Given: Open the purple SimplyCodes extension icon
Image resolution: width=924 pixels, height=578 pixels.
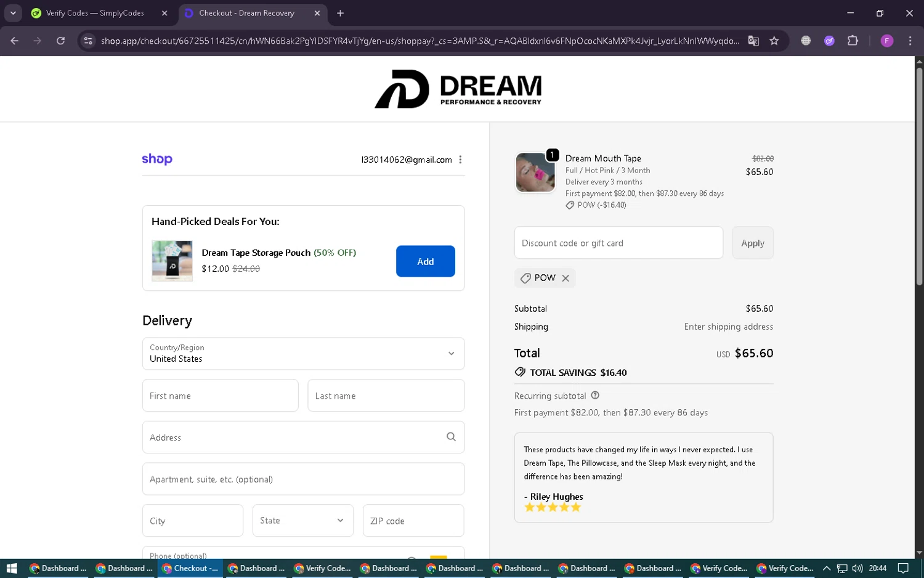Looking at the screenshot, I should pyautogui.click(x=829, y=41).
